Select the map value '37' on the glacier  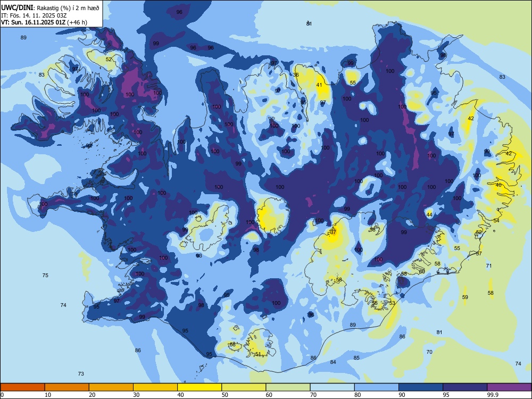(333, 232)
